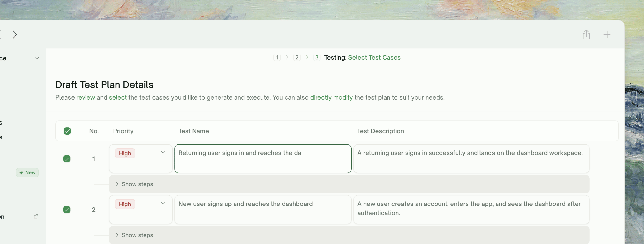Click the row number 1 cell
This screenshot has width=644, height=244.
(x=94, y=159)
